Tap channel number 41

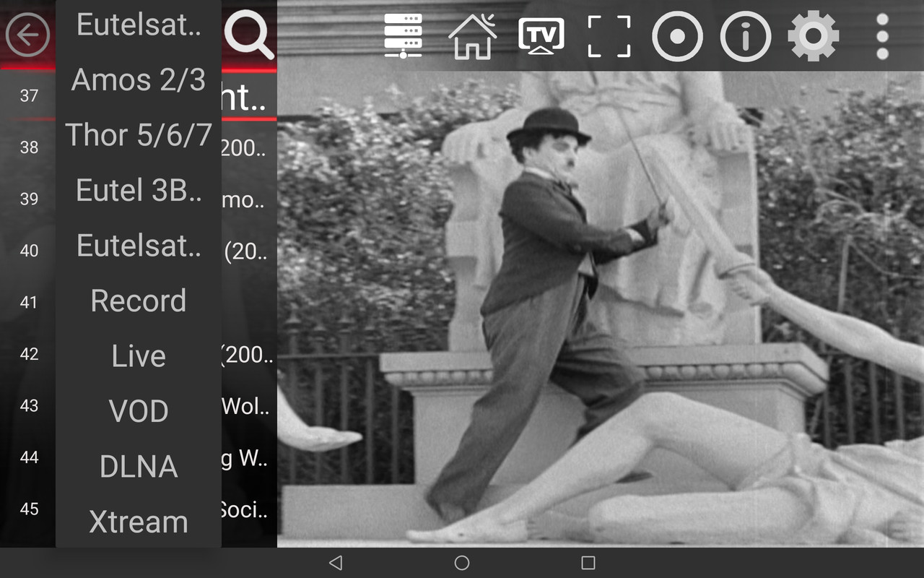coord(29,302)
